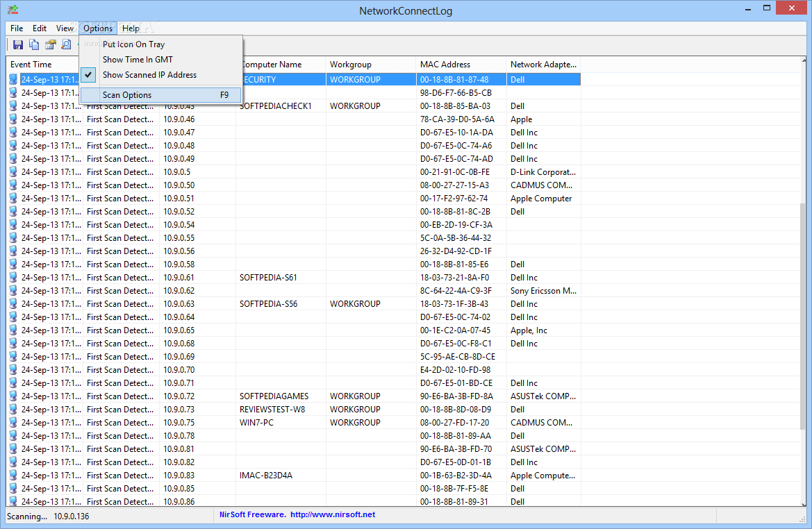Open the nirsoft.net website link
The image size is (812, 529).
click(333, 514)
